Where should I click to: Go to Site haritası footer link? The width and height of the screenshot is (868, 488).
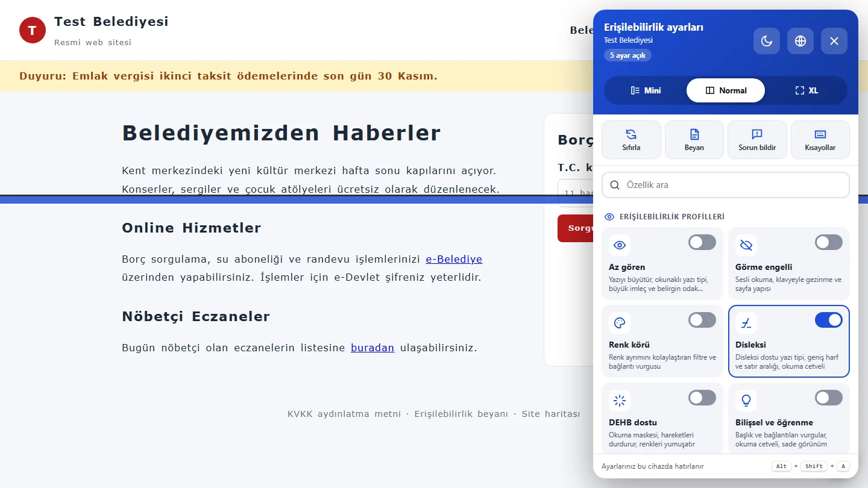551,414
